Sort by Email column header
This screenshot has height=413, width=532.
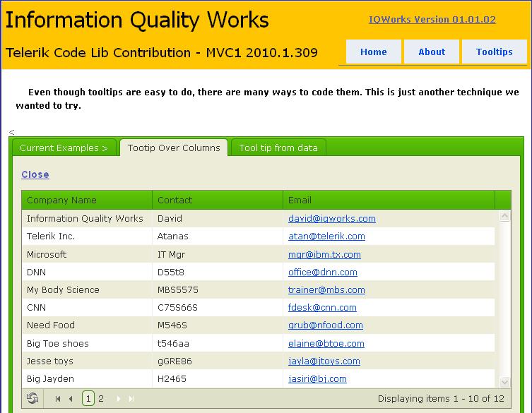pyautogui.click(x=389, y=200)
